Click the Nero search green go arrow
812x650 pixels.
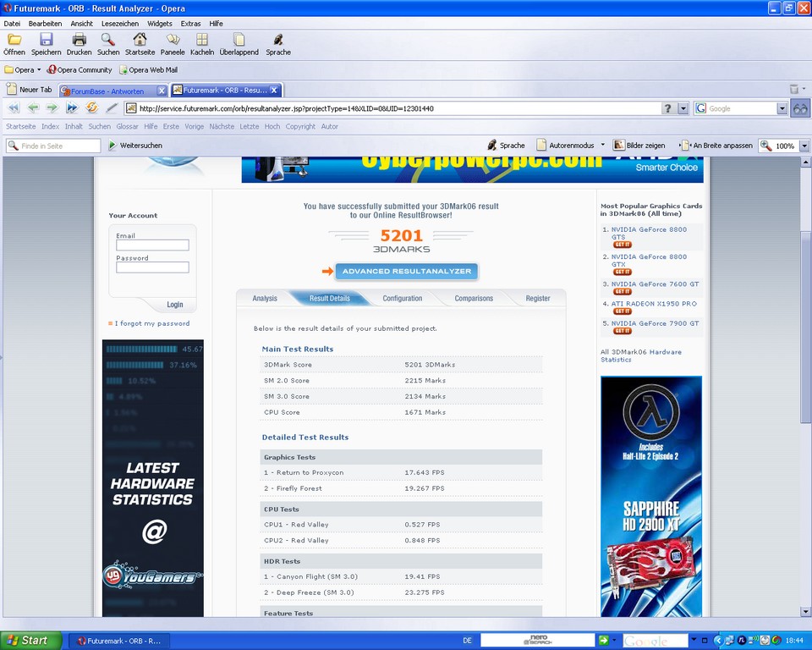(x=603, y=640)
